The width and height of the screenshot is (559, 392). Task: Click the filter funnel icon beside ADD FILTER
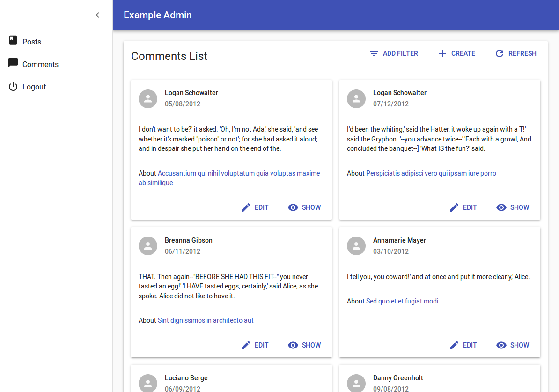(374, 53)
